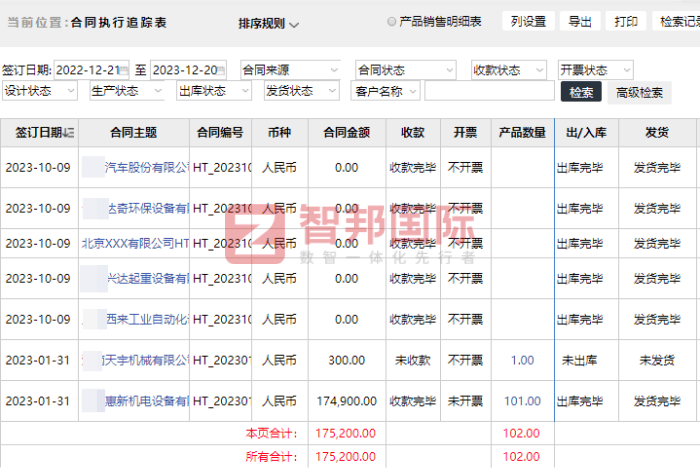
Task: Expand the 设计状态 dropdown
Action: click(x=40, y=91)
